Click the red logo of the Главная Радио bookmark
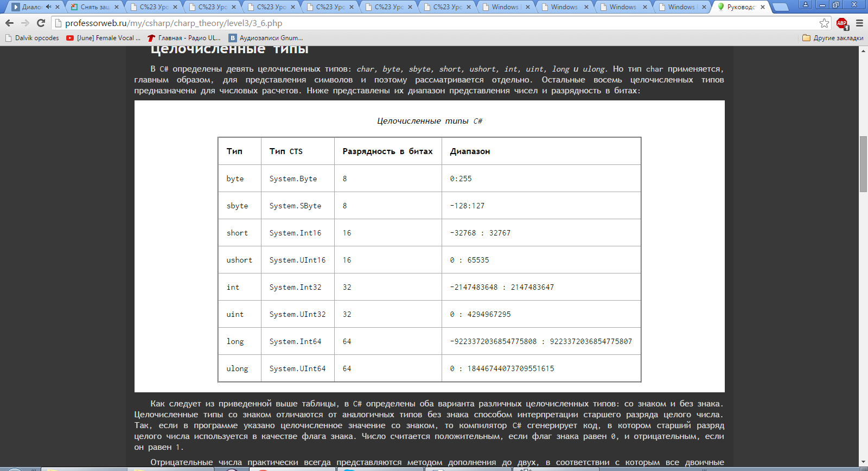Image resolution: width=868 pixels, height=471 pixels. click(151, 38)
